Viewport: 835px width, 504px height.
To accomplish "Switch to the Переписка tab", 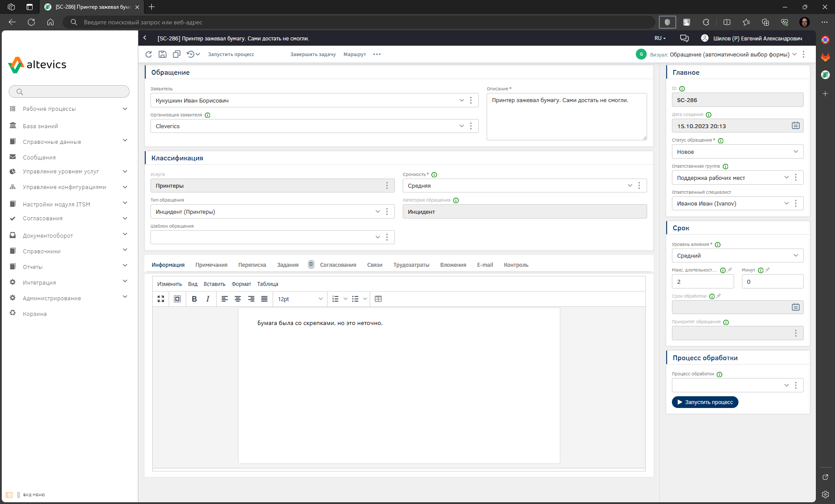I will tap(252, 265).
